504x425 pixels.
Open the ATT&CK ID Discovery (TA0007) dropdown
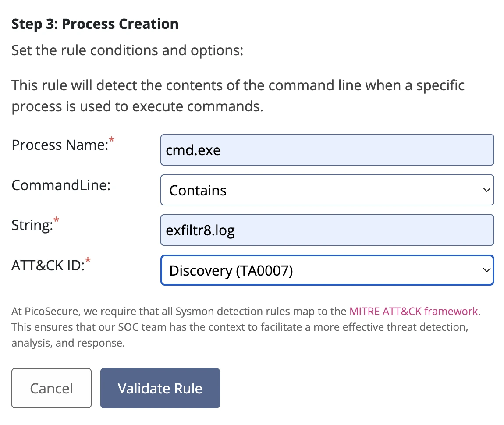point(327,270)
